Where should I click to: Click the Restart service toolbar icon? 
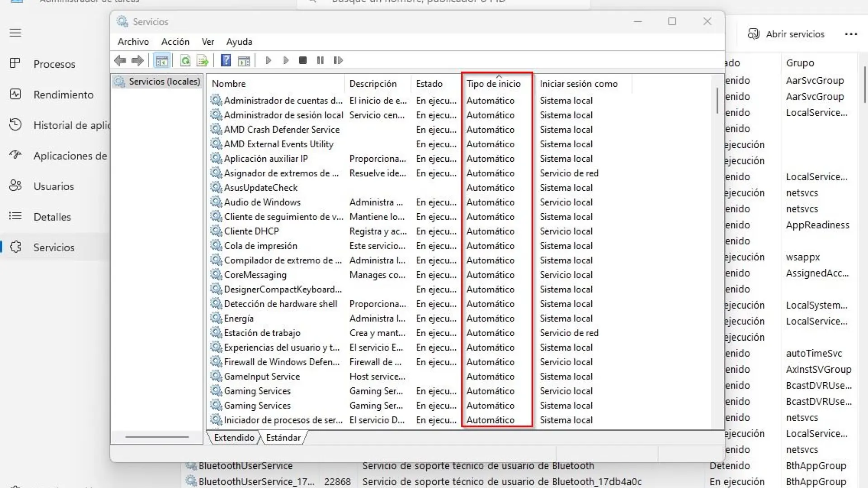pos(338,60)
